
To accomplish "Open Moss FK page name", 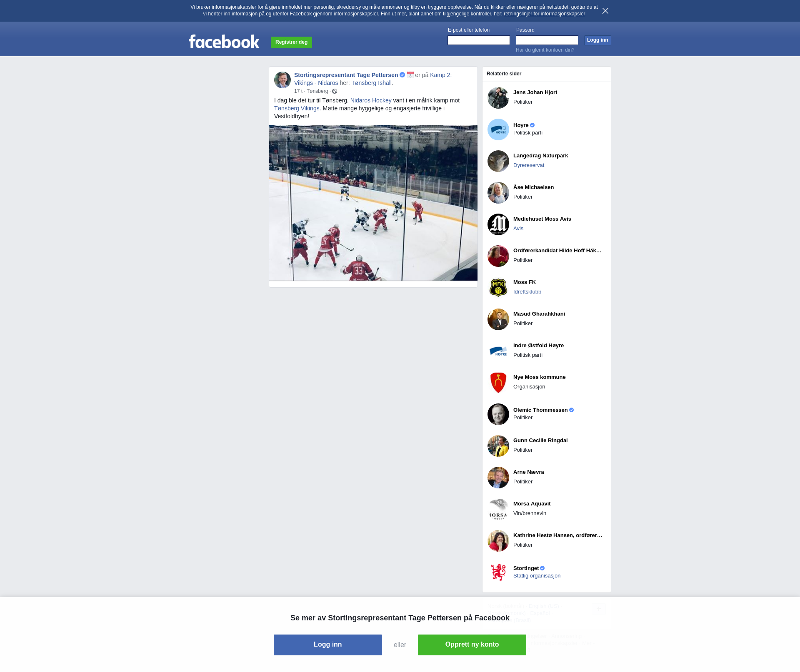I will (x=525, y=282).
